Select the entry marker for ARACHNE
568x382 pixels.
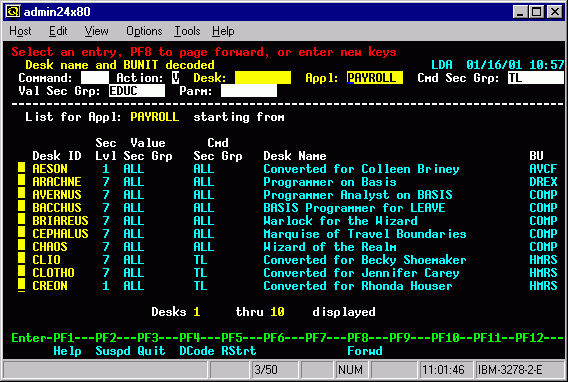[22, 181]
